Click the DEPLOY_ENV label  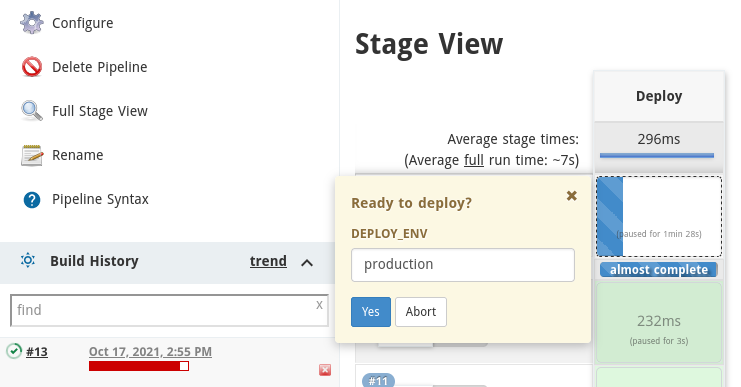389,233
